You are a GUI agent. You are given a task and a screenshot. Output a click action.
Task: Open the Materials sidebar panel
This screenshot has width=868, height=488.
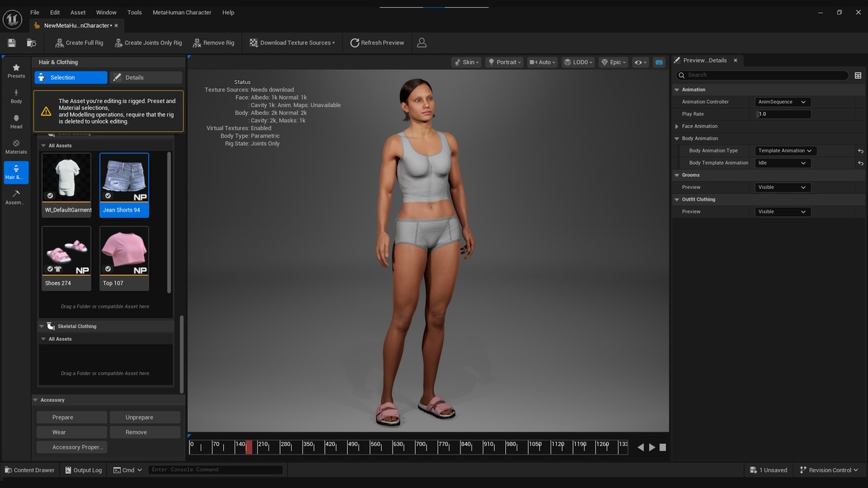[16, 146]
